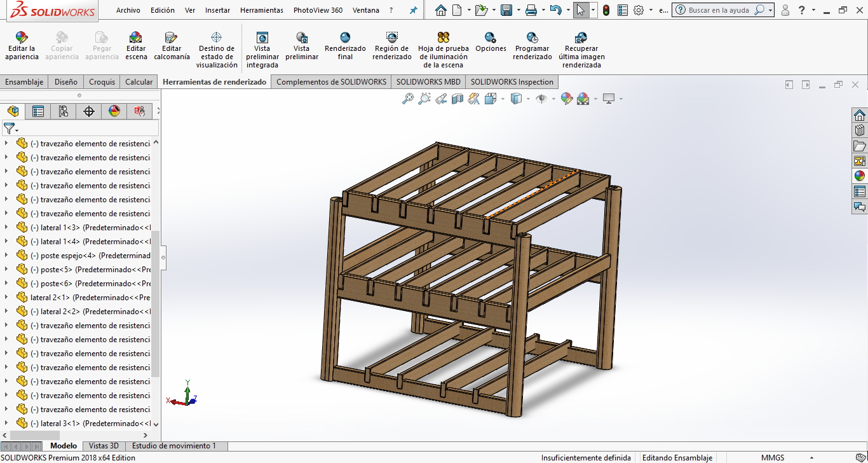The image size is (868, 463).
Task: Click the MMGS unit system button
Action: coord(773,458)
